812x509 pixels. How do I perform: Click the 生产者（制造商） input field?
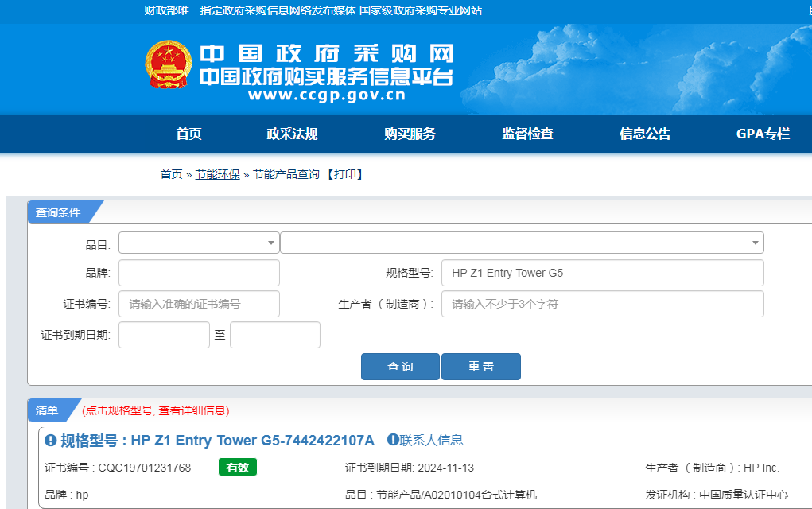(x=602, y=304)
